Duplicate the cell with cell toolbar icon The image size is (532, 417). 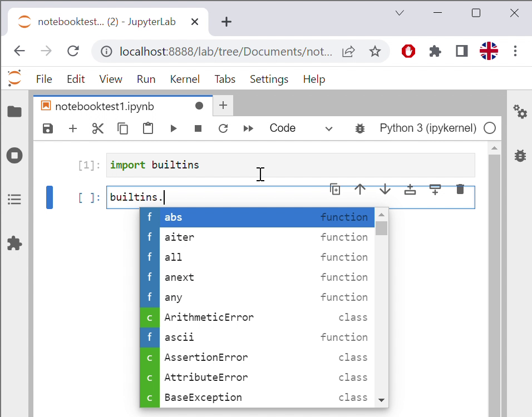(x=335, y=189)
